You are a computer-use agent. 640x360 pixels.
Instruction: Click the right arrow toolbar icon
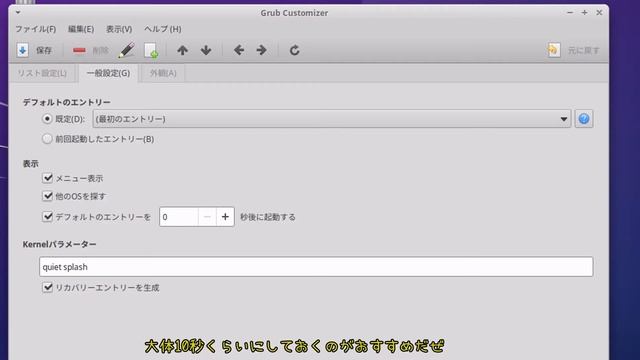262,50
